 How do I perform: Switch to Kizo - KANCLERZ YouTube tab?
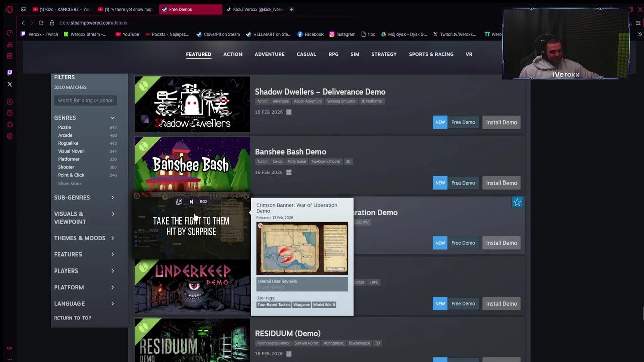[x=61, y=9]
